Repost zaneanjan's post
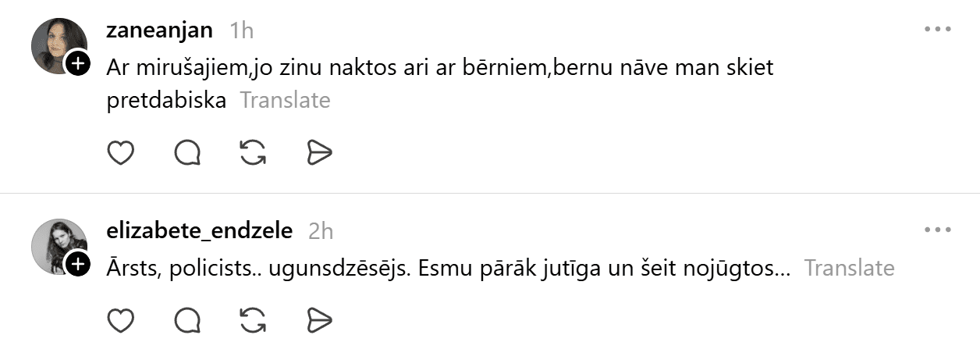Image resolution: width=980 pixels, height=360 pixels. pyautogui.click(x=254, y=153)
